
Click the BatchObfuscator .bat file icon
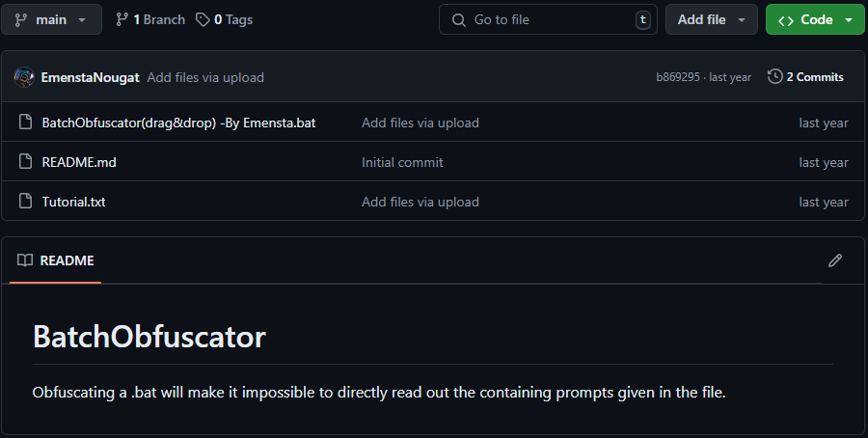coord(26,123)
